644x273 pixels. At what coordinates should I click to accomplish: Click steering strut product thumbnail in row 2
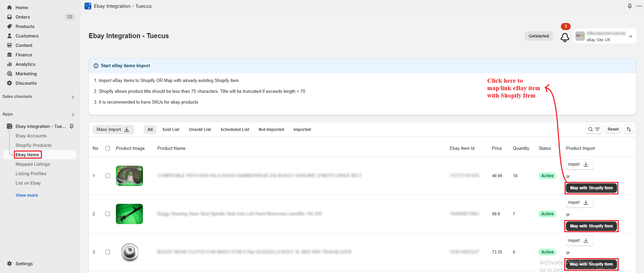tap(129, 214)
